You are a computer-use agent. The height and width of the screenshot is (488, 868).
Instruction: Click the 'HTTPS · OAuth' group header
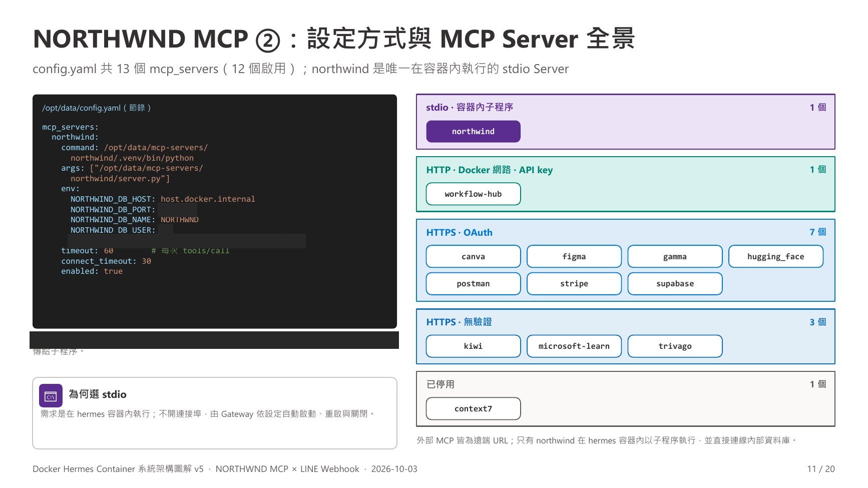pyautogui.click(x=460, y=232)
